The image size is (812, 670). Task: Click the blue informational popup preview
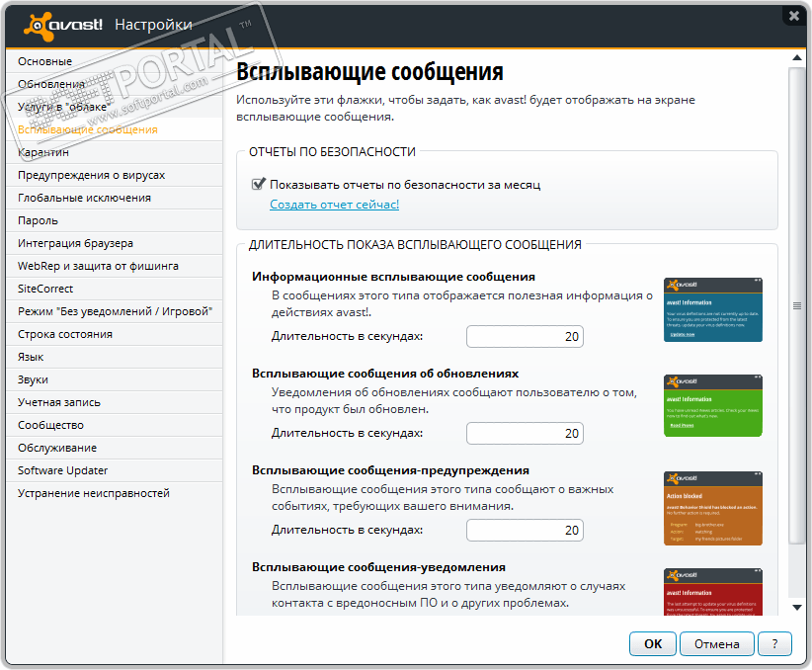click(713, 310)
